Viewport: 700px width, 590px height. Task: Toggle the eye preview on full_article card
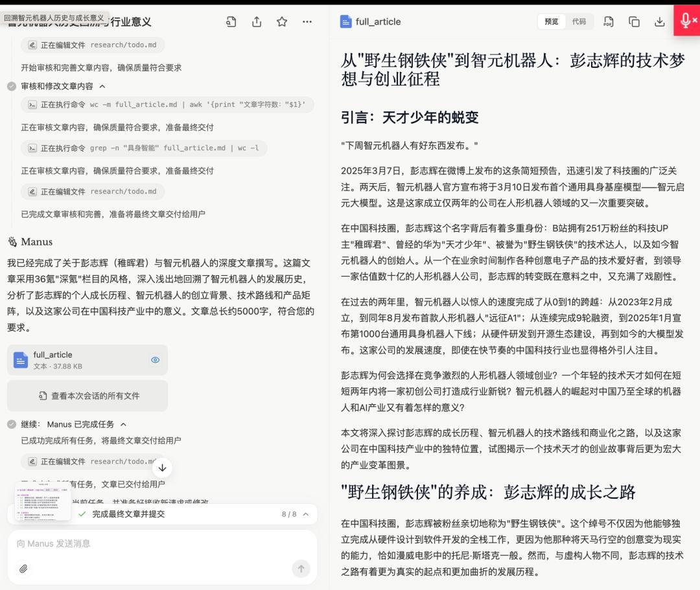click(x=155, y=360)
